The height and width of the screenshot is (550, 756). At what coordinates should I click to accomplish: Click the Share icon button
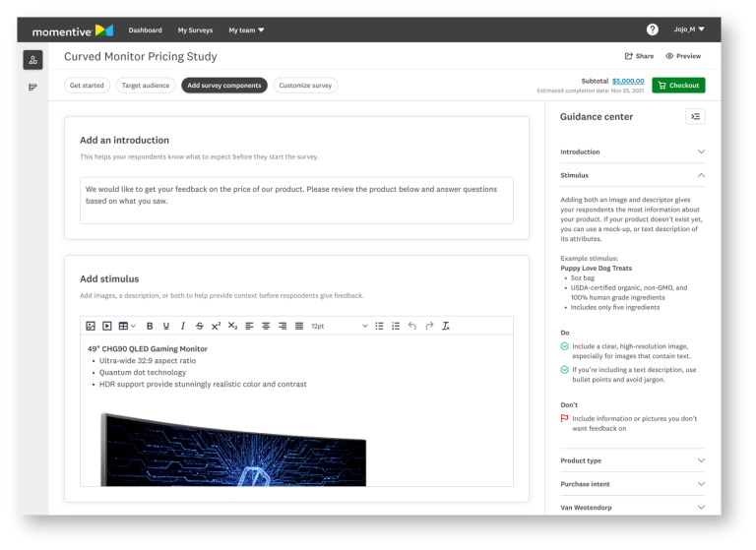pyautogui.click(x=639, y=56)
